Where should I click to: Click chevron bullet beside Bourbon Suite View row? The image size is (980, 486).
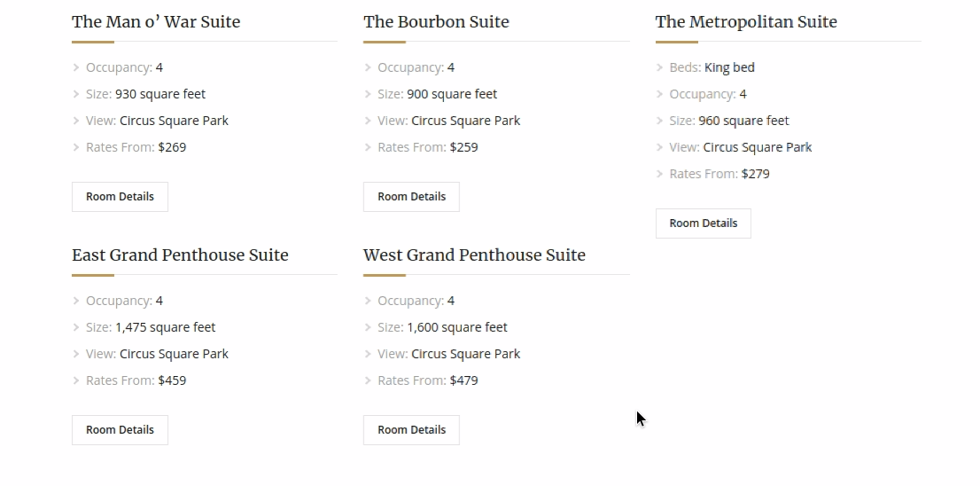tap(368, 121)
